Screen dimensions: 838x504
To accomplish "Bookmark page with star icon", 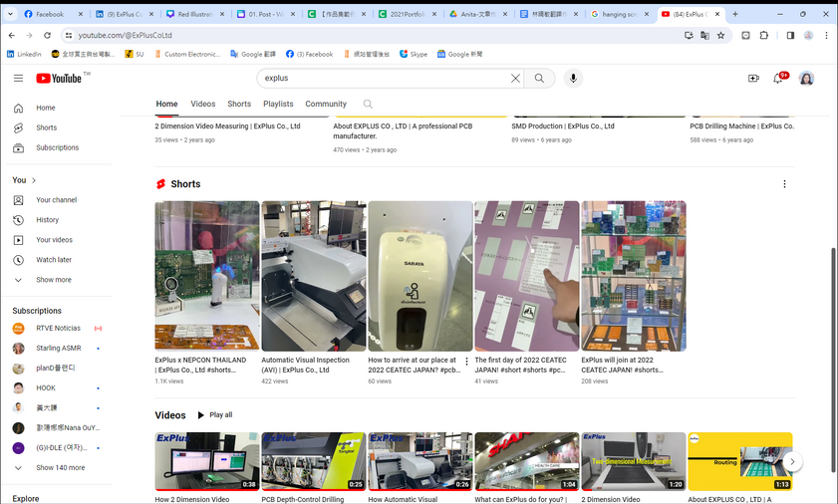I will point(720,35).
